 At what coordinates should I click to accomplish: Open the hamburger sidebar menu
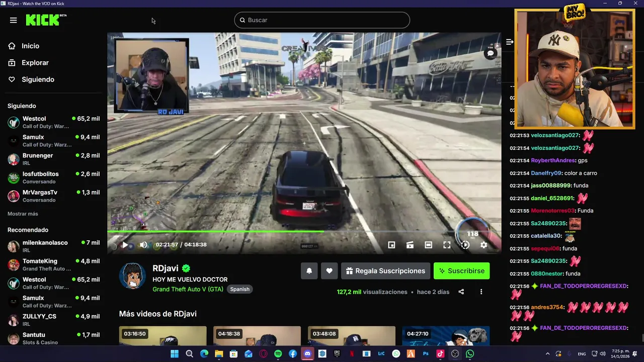click(14, 20)
